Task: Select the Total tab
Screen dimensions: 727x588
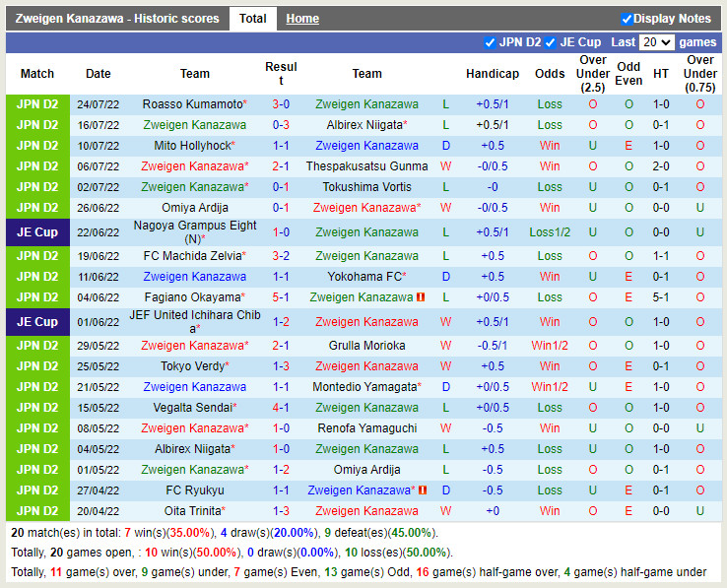Action: (x=253, y=19)
